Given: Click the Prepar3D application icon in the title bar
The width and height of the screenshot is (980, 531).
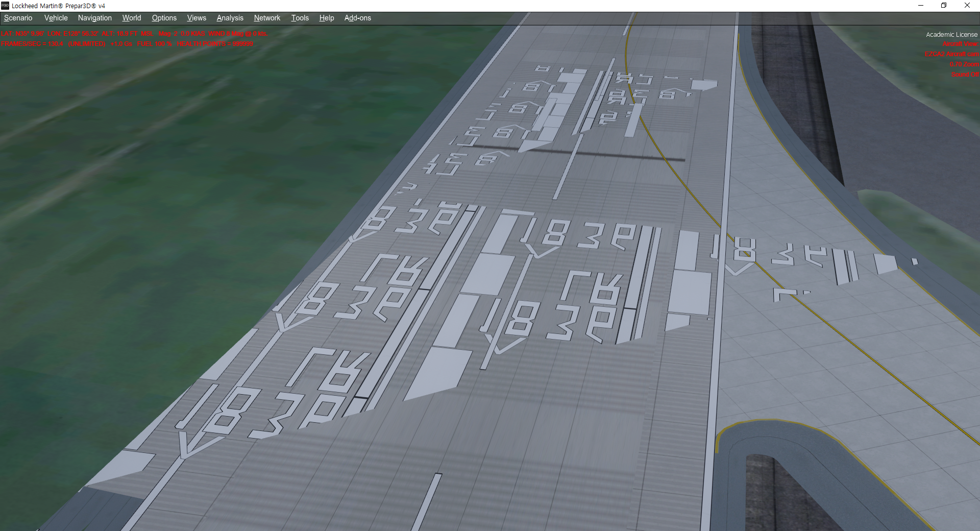Looking at the screenshot, I should click(5, 6).
